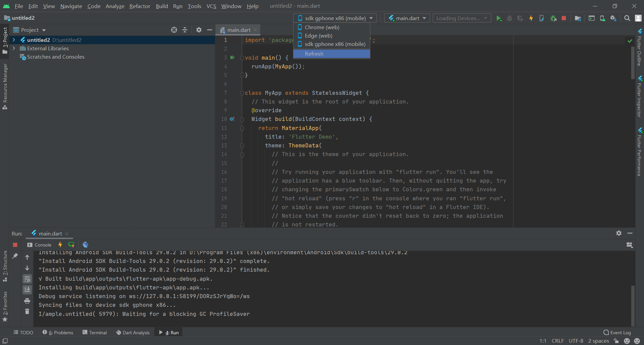Open the Event Log
The height and width of the screenshot is (345, 644).
(x=620, y=332)
